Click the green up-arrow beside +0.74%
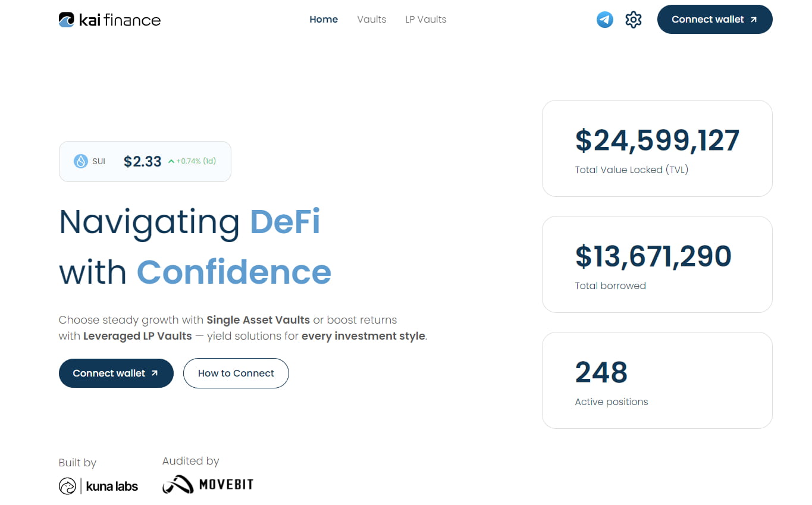The image size is (812, 505). coord(171,161)
